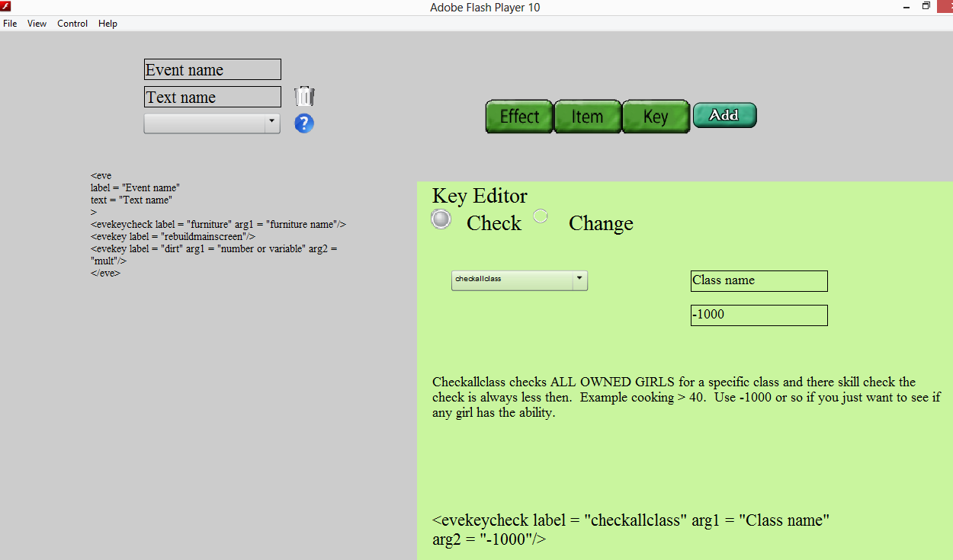Open the Control menu
The height and width of the screenshot is (560, 953).
point(72,24)
